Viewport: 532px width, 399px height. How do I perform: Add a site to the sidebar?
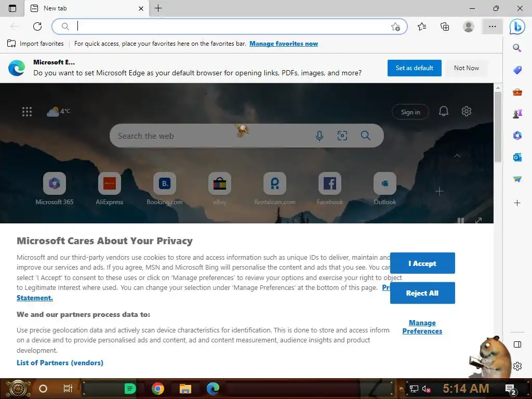click(x=517, y=203)
